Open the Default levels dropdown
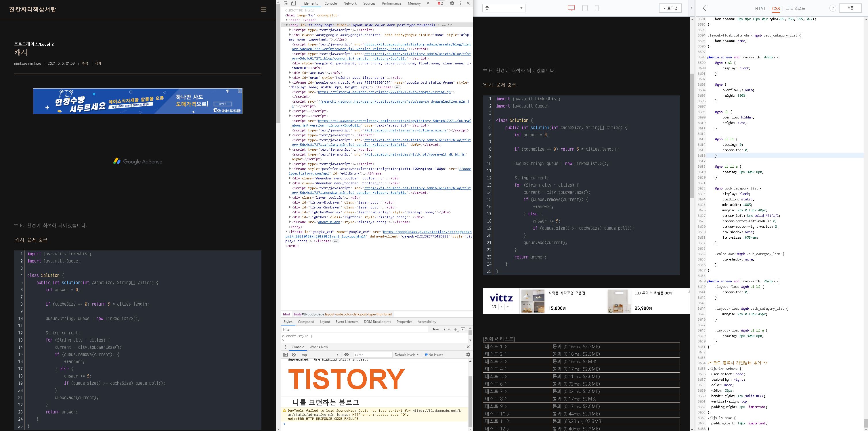 (x=407, y=355)
